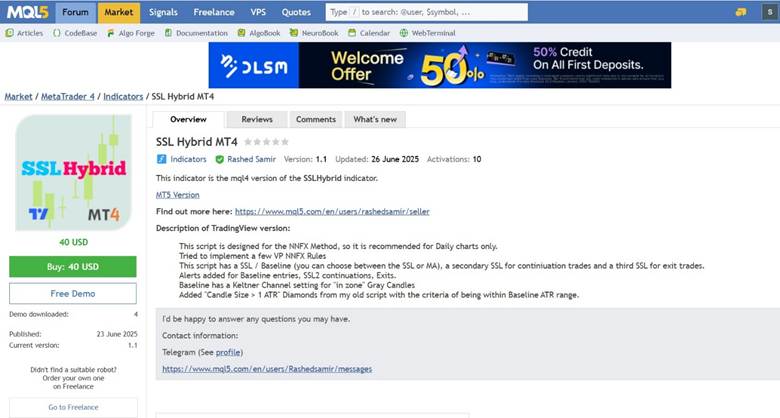Open the CodeBase link
This screenshot has width=780, height=418.
pos(81,33)
